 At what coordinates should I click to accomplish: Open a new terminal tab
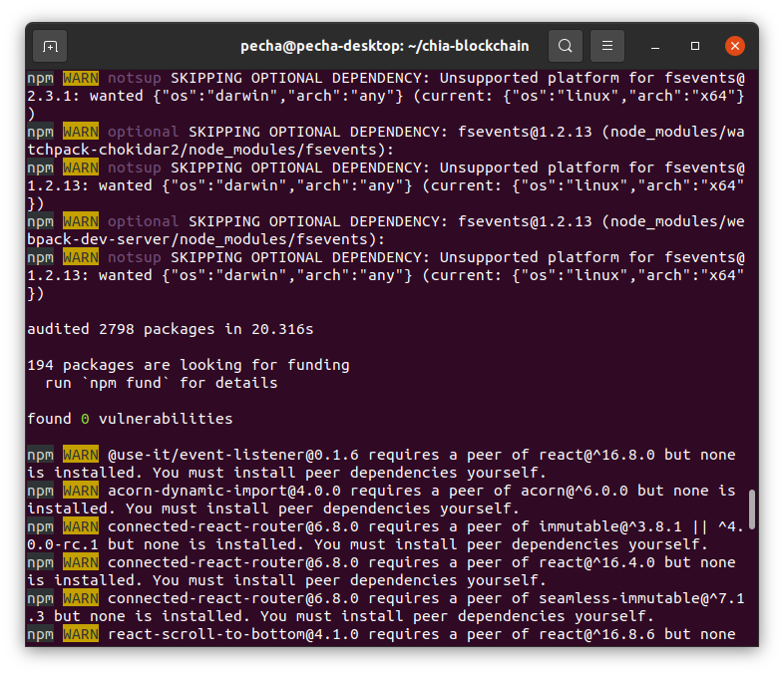tap(50, 46)
